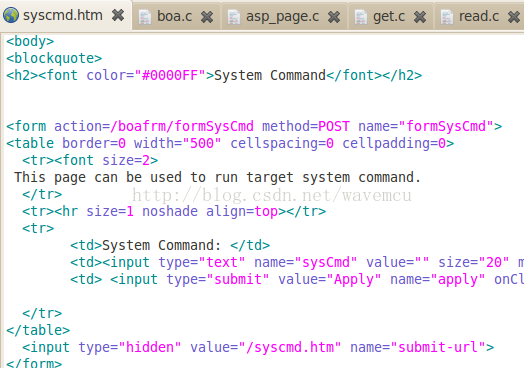Click the cellpadding=0 attribute
Image resolution: width=524 pixels, height=368 pixels.
[x=394, y=144]
